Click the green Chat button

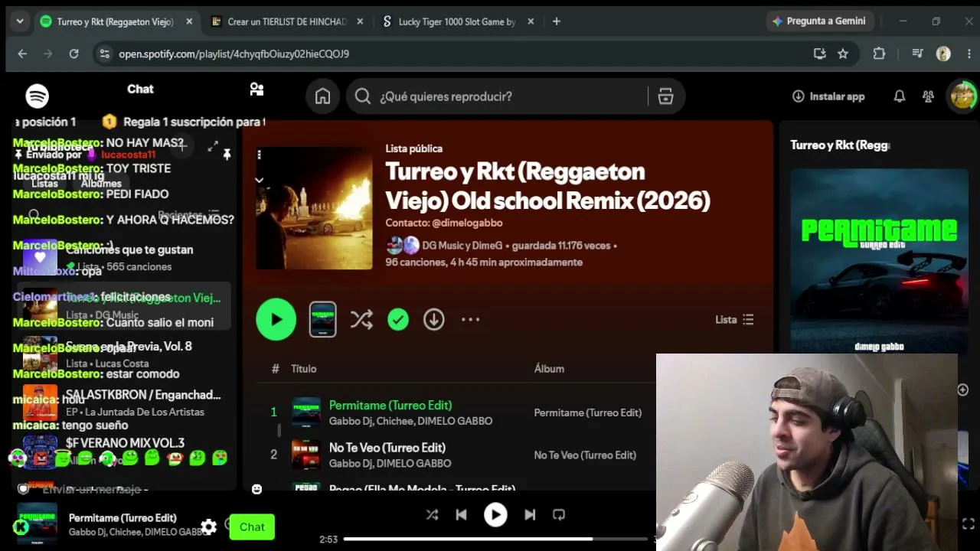coord(252,527)
